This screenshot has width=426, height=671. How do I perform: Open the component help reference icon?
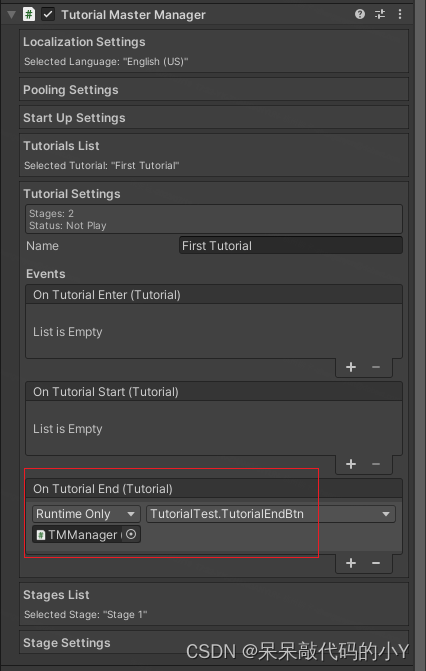[360, 14]
